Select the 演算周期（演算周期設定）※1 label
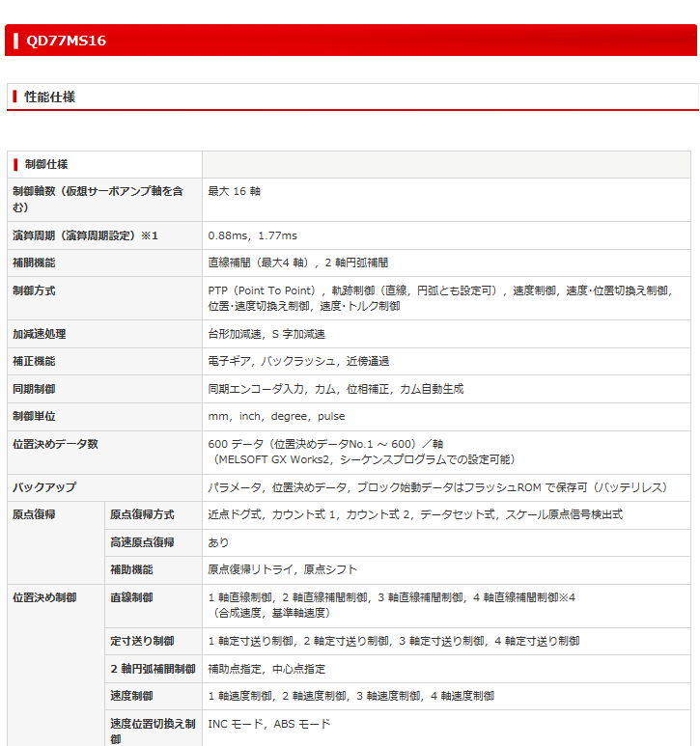700x746 pixels. point(85,235)
